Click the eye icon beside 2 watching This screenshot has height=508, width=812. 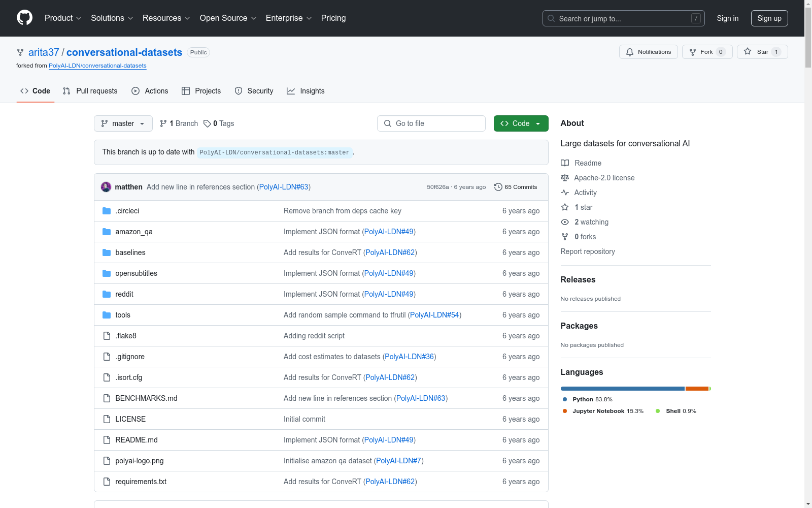click(565, 222)
